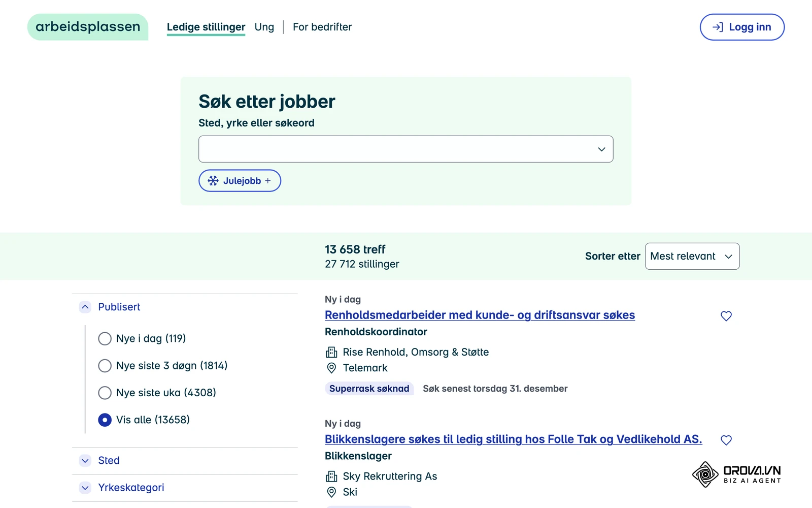Focus the 'Sted, yrke eller søkeord' search field

pyautogui.click(x=406, y=149)
